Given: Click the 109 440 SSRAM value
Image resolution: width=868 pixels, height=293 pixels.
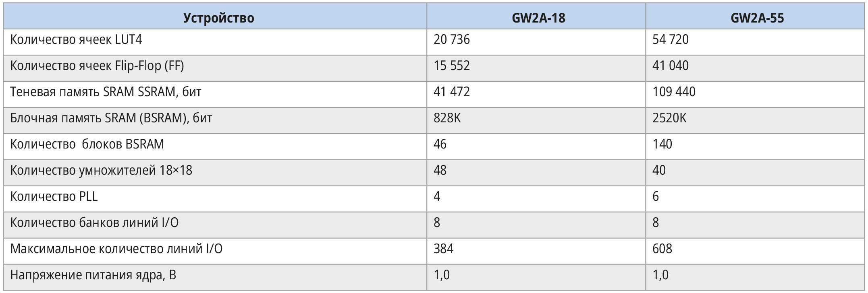Looking at the screenshot, I should point(674,92).
